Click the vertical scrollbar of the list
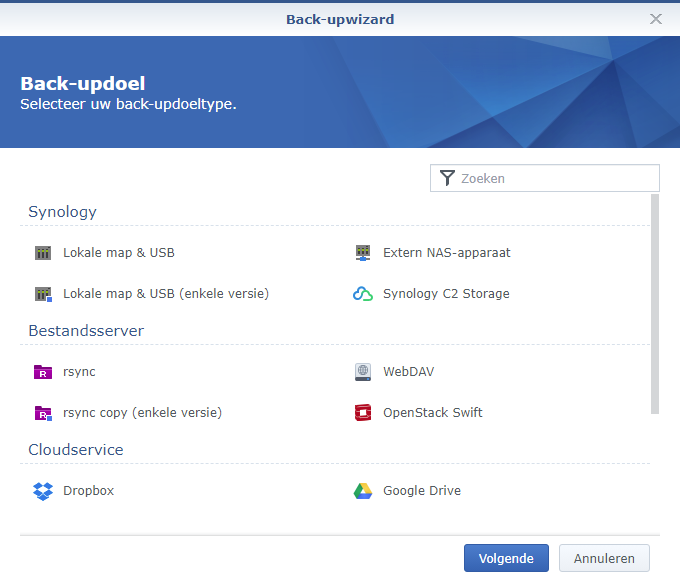Image resolution: width=680 pixels, height=580 pixels. [655, 304]
